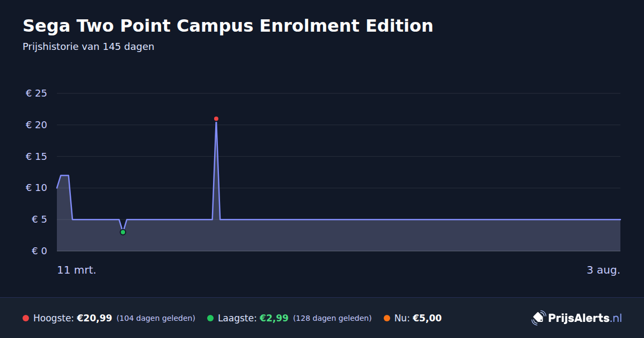Open the PrijsAlerts.nl brand link
644x338 pixels.
point(577,318)
